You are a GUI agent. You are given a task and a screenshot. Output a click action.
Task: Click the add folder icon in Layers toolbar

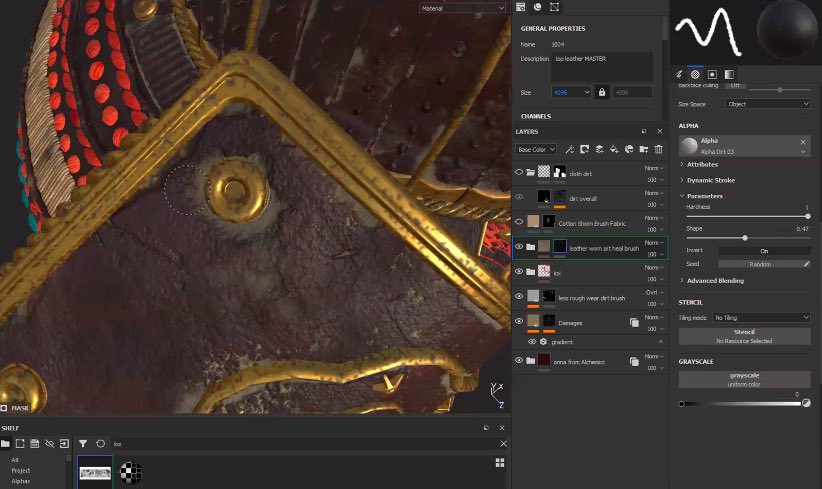pyautogui.click(x=644, y=149)
